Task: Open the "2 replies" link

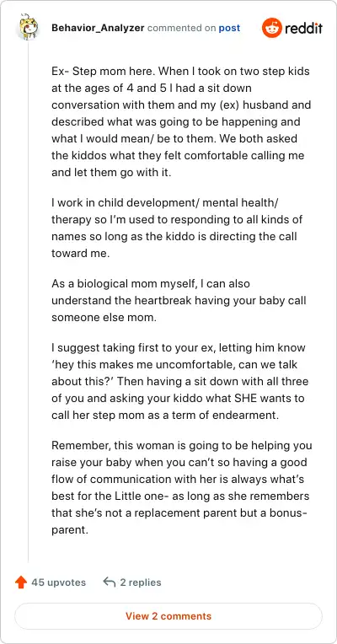Action: tap(141, 582)
